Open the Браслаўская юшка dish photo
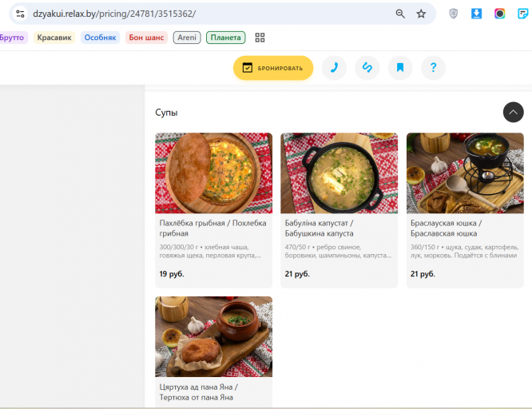532x409 pixels. (x=465, y=173)
